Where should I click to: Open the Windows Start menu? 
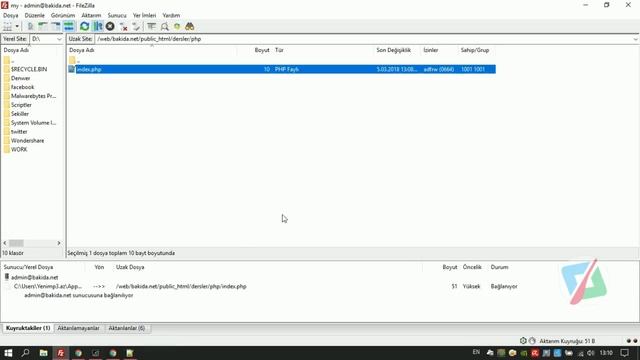tap(8, 353)
